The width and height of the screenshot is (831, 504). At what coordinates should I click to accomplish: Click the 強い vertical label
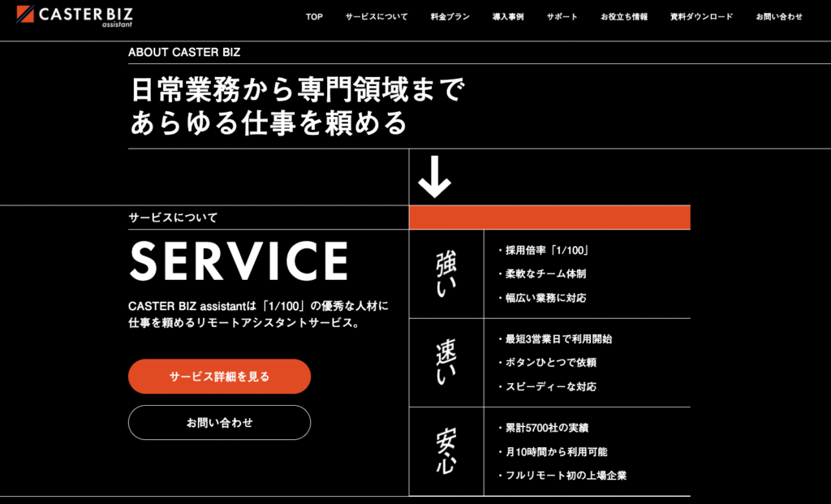tap(446, 274)
